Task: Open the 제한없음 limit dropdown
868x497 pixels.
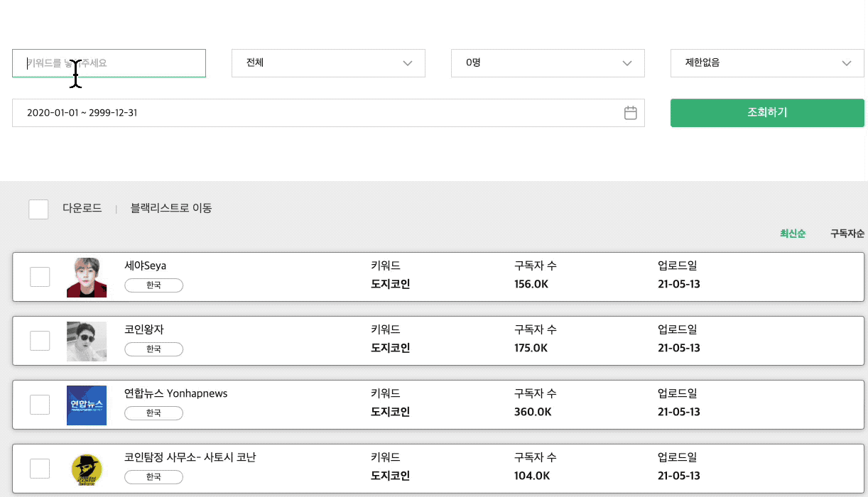Action: [x=767, y=62]
